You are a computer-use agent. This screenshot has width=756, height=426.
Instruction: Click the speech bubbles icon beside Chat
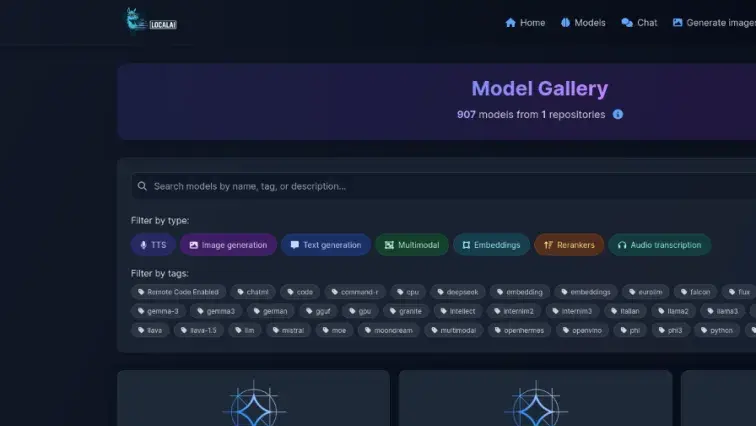[627, 22]
